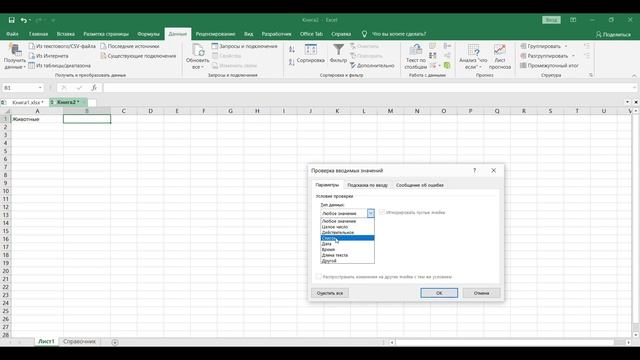Expand the formula bar chevron
Image resolution: width=640 pixels, height=360 pixels.
[x=634, y=88]
